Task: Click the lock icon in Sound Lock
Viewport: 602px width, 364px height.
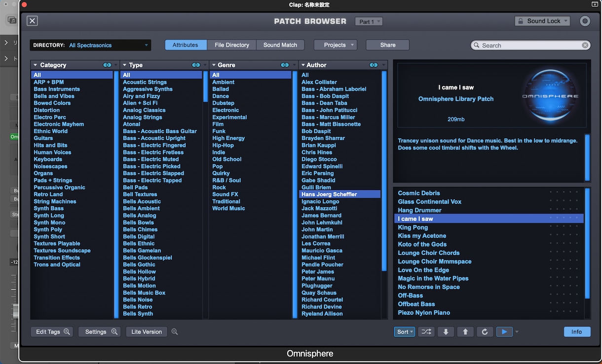Action: 520,21
